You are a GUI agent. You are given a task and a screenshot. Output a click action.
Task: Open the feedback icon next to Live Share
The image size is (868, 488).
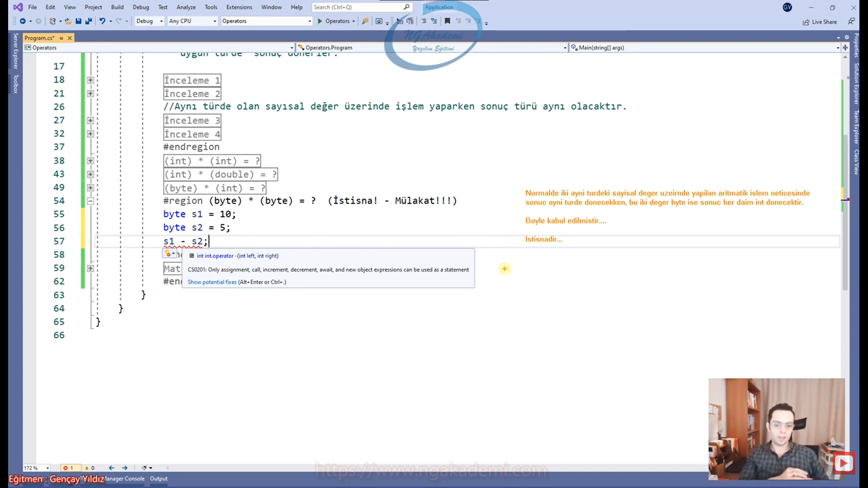pyautogui.click(x=851, y=21)
